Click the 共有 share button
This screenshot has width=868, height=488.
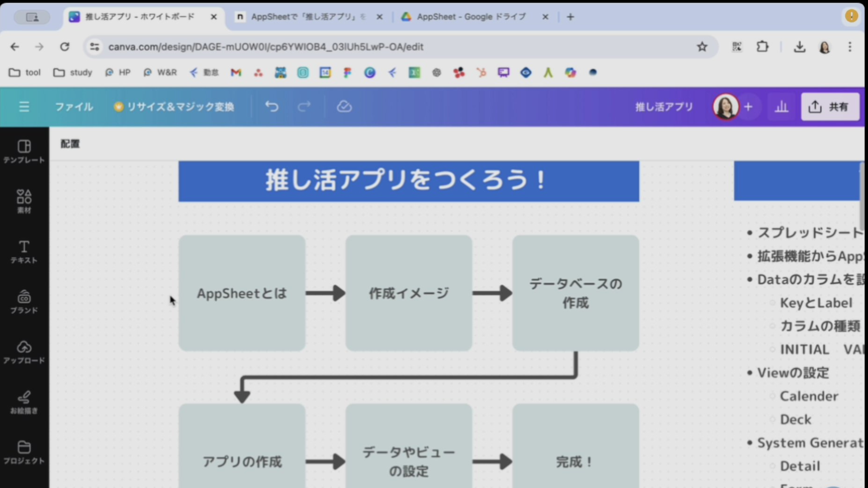click(830, 107)
